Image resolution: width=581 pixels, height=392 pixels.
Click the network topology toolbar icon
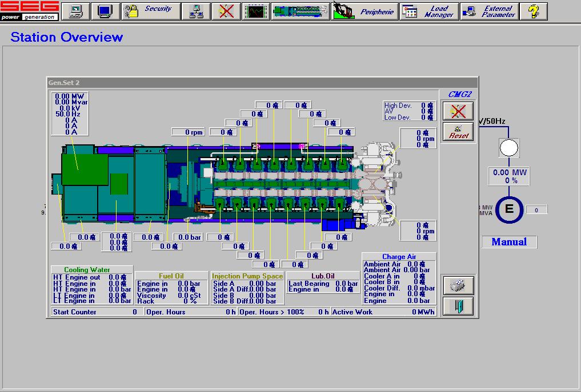(196, 11)
